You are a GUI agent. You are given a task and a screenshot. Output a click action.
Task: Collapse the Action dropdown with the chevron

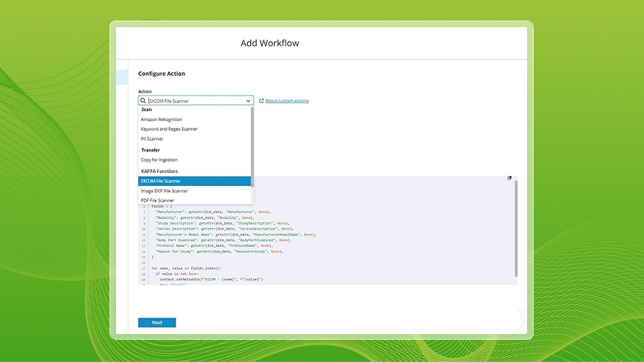[248, 100]
